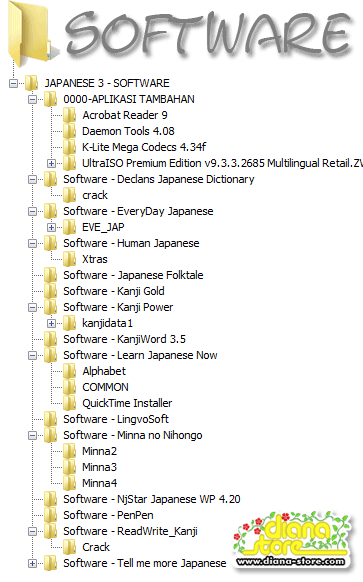Collapse Software - Minna no Nihongo node

coord(33,435)
